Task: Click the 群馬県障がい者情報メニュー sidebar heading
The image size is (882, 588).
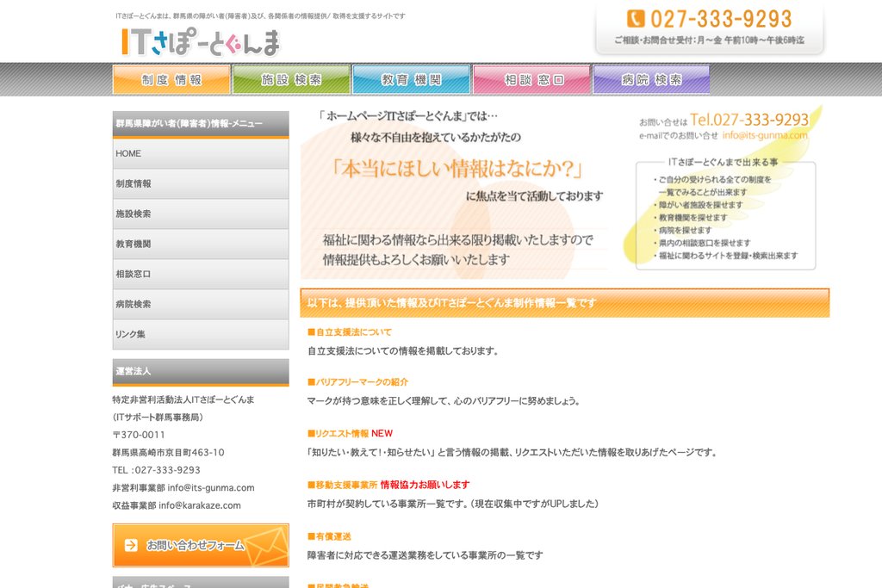Action: coord(201,124)
